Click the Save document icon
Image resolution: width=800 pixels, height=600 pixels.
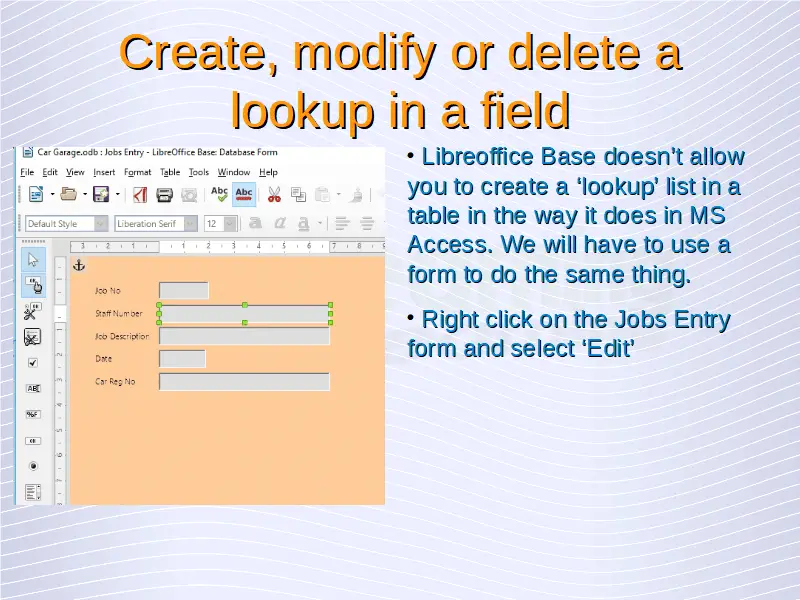point(101,194)
